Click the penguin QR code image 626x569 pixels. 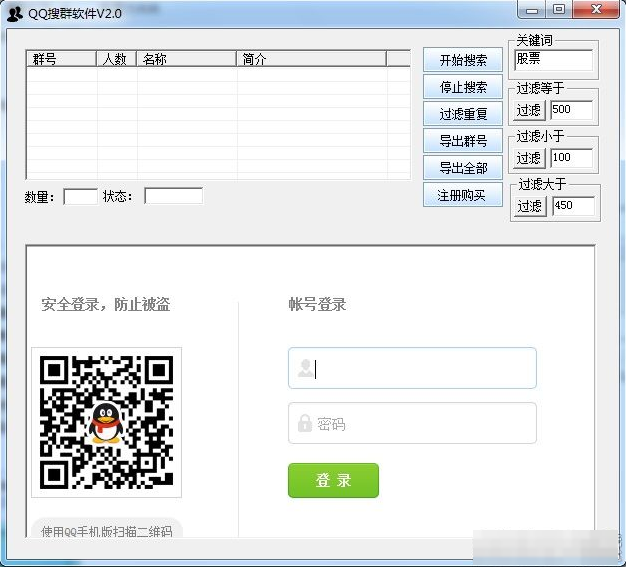(x=106, y=422)
